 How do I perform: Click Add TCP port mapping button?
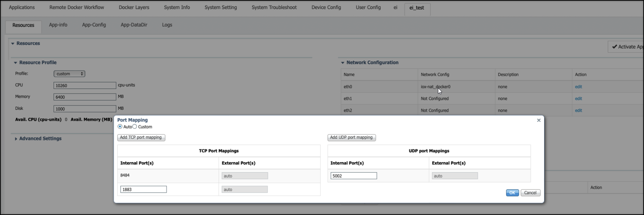click(141, 138)
